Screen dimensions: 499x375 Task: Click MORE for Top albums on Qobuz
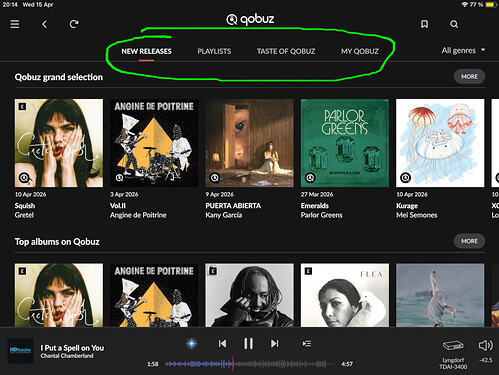tap(469, 241)
